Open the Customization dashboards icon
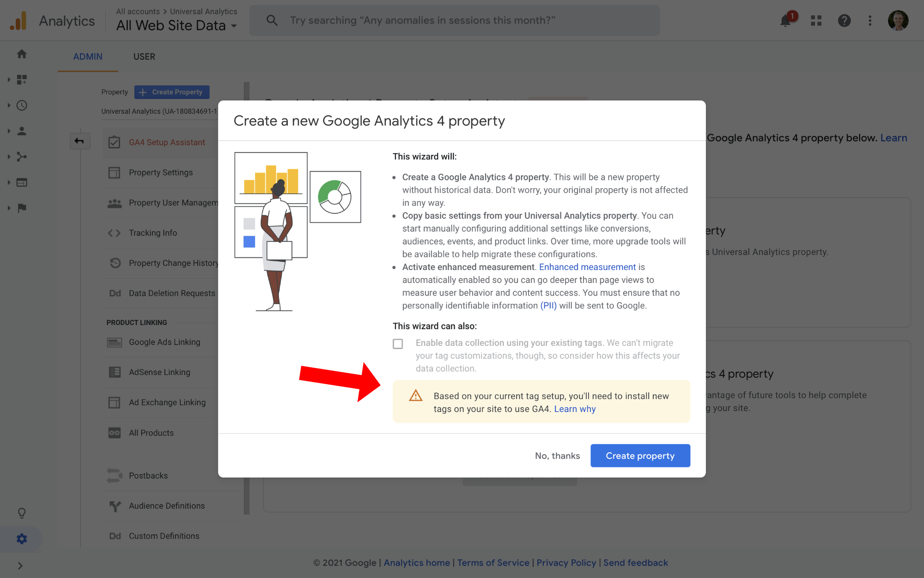This screenshot has height=578, width=924. click(22, 80)
